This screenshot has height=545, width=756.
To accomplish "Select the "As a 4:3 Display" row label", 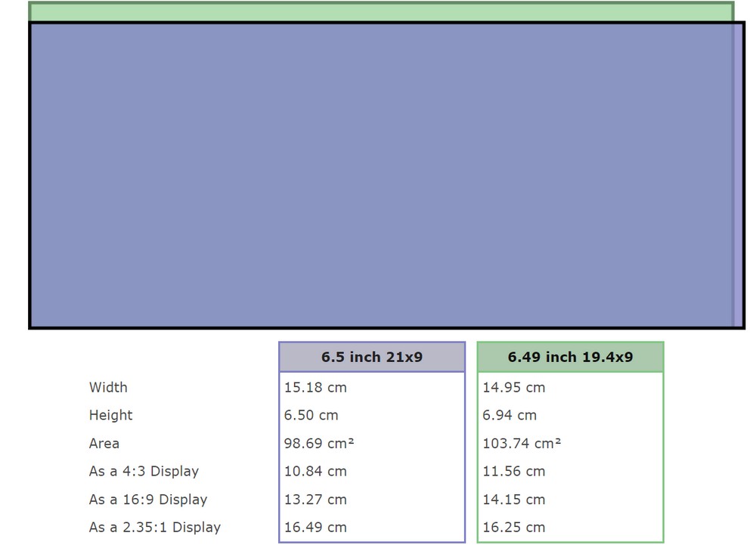I will 144,472.
